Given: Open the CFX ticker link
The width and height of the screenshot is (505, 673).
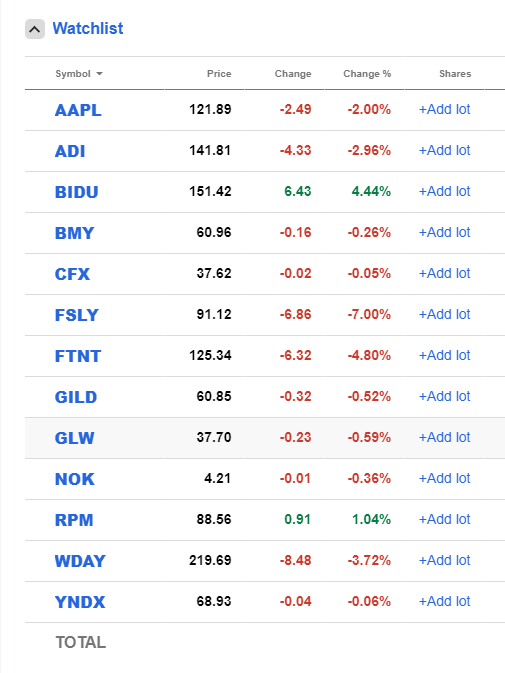Looking at the screenshot, I should [72, 274].
